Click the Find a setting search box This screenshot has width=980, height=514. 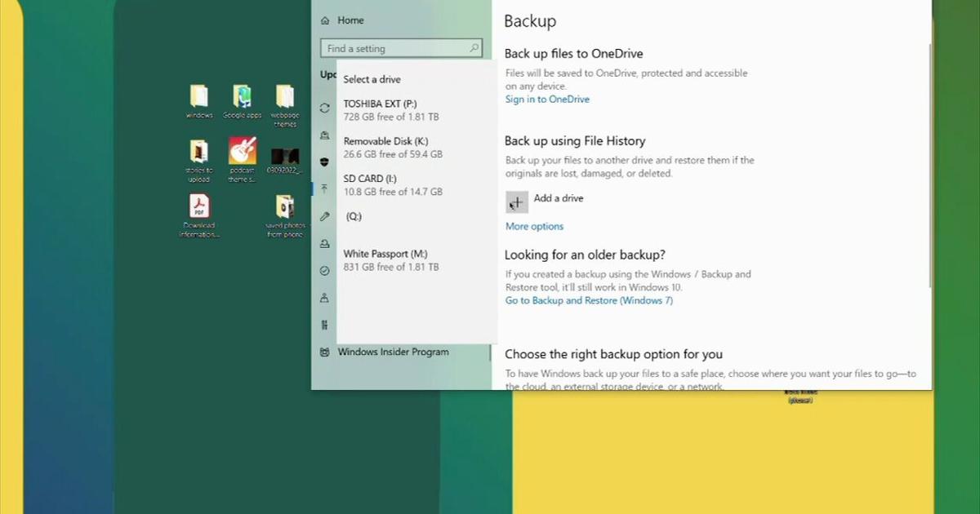(401, 49)
